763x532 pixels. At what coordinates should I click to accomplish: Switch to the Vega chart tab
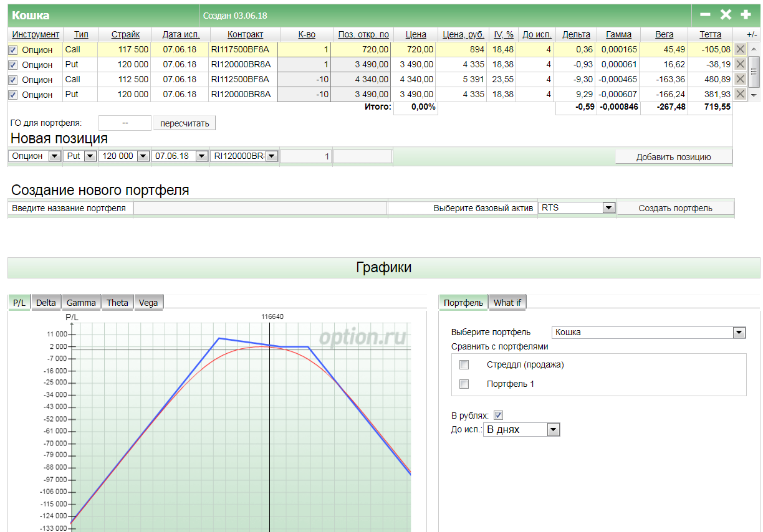[148, 303]
